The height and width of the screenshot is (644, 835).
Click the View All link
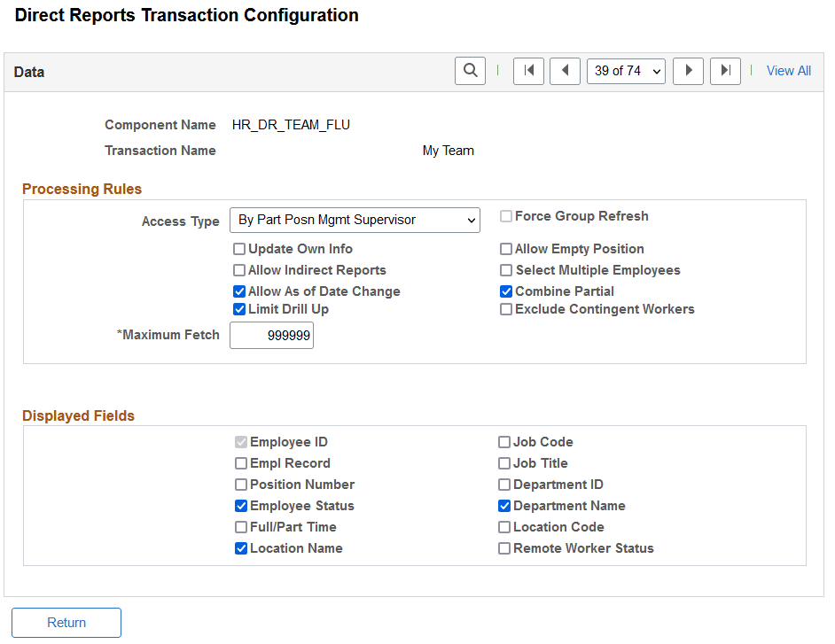point(788,70)
